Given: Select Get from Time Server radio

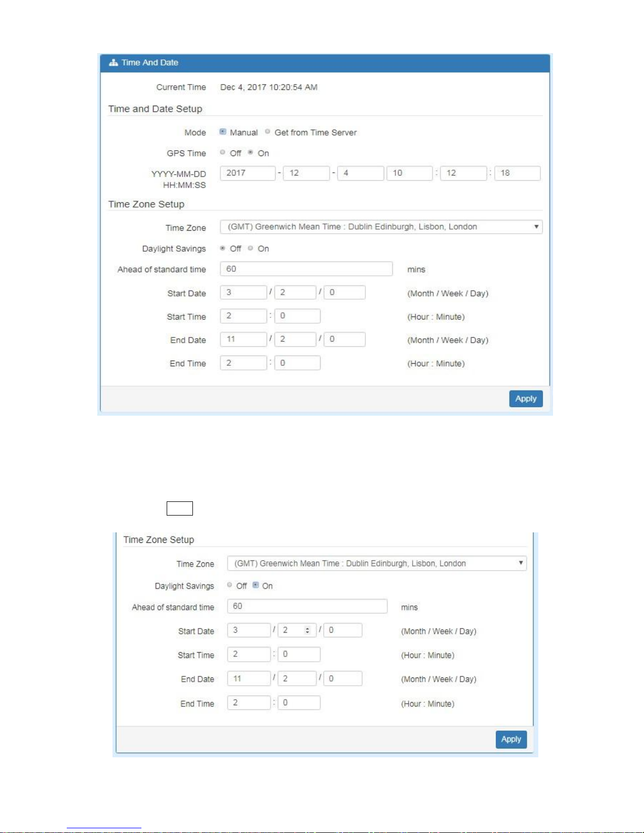Looking at the screenshot, I should pos(268,132).
